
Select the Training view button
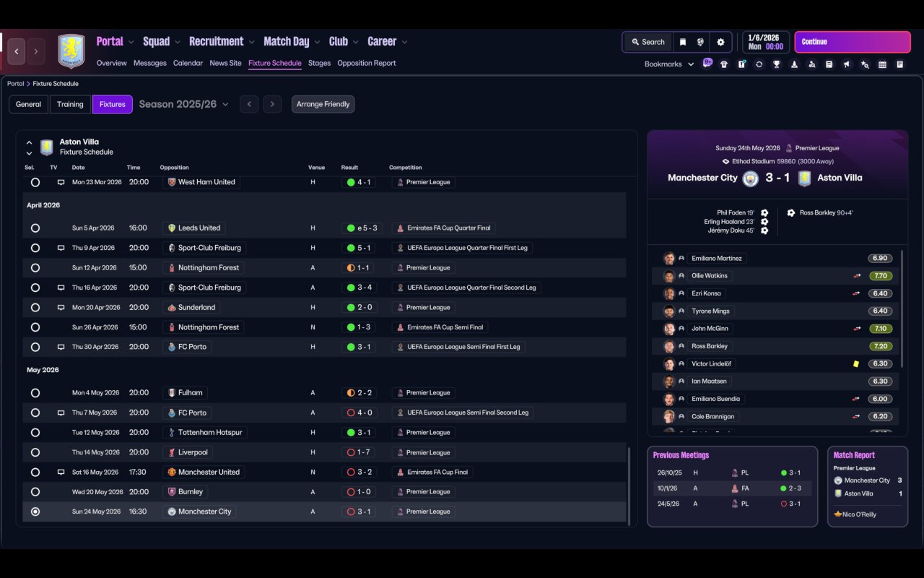coord(70,104)
